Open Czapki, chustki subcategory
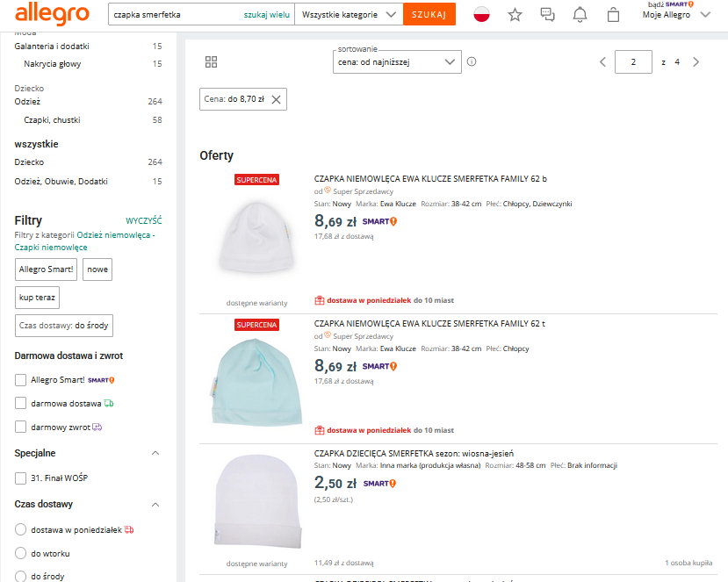 (52, 119)
